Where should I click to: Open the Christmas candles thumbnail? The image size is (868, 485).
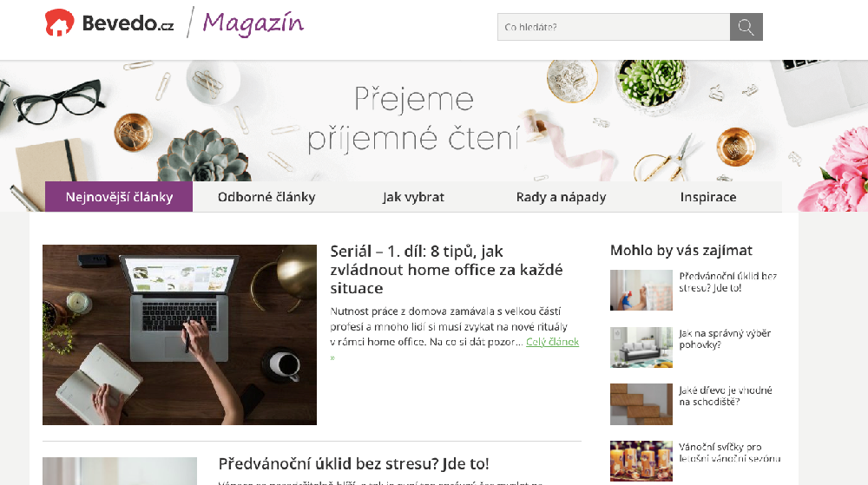641,462
